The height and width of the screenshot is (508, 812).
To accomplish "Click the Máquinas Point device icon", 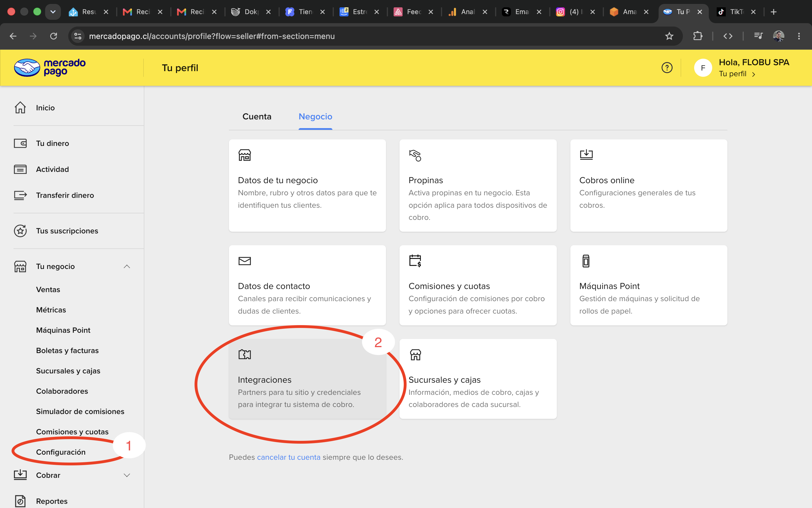I will tap(586, 261).
